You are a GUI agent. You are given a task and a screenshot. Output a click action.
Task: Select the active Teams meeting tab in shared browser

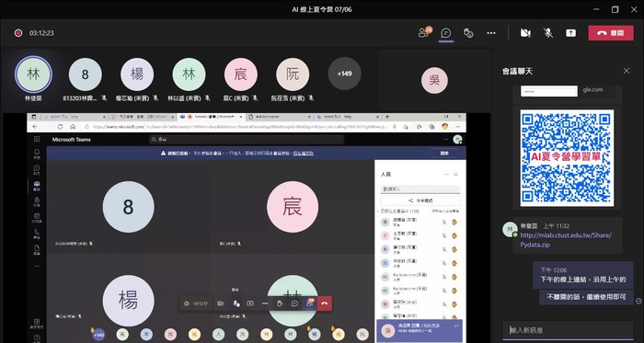pos(212,117)
